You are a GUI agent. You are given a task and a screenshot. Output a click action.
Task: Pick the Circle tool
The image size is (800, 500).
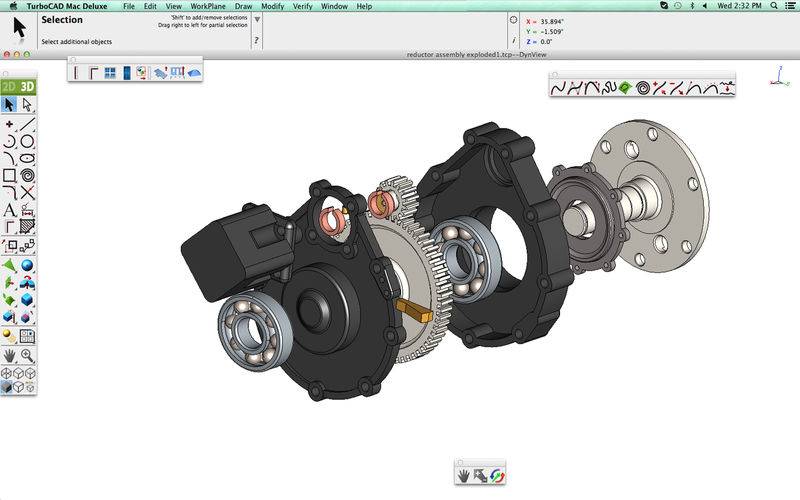[x=27, y=141]
